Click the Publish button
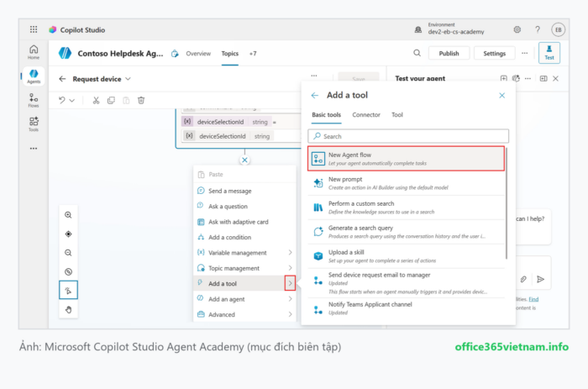 coord(449,53)
